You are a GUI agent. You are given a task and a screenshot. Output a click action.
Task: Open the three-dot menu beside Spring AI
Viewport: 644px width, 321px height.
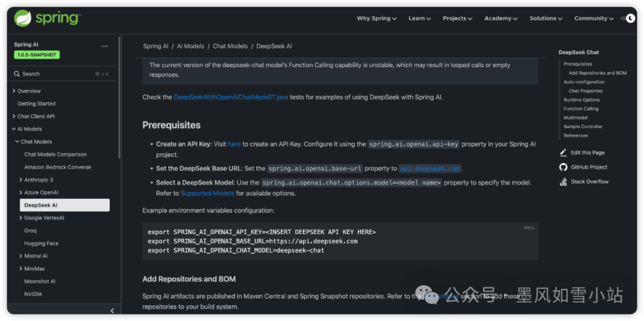point(105,46)
